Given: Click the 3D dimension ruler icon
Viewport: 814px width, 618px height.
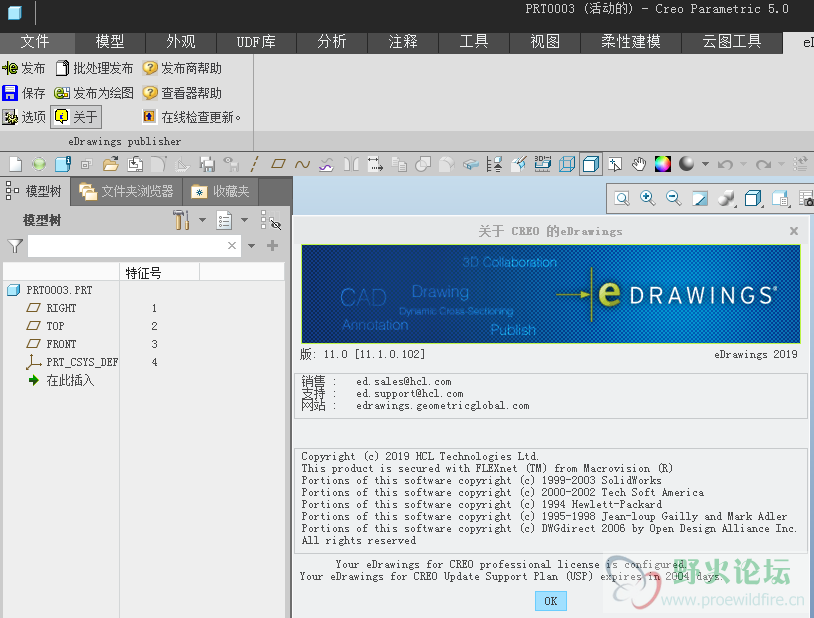Looking at the screenshot, I should 542,164.
